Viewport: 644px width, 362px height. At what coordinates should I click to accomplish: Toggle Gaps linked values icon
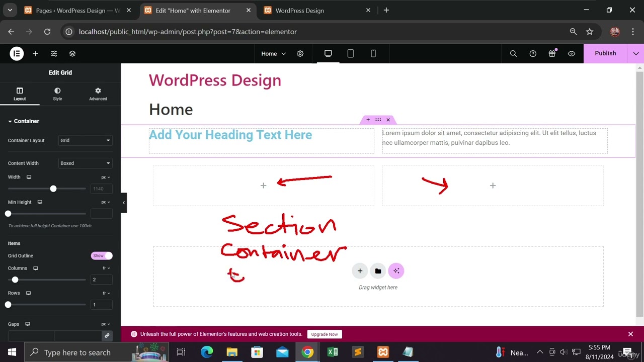[107, 335]
